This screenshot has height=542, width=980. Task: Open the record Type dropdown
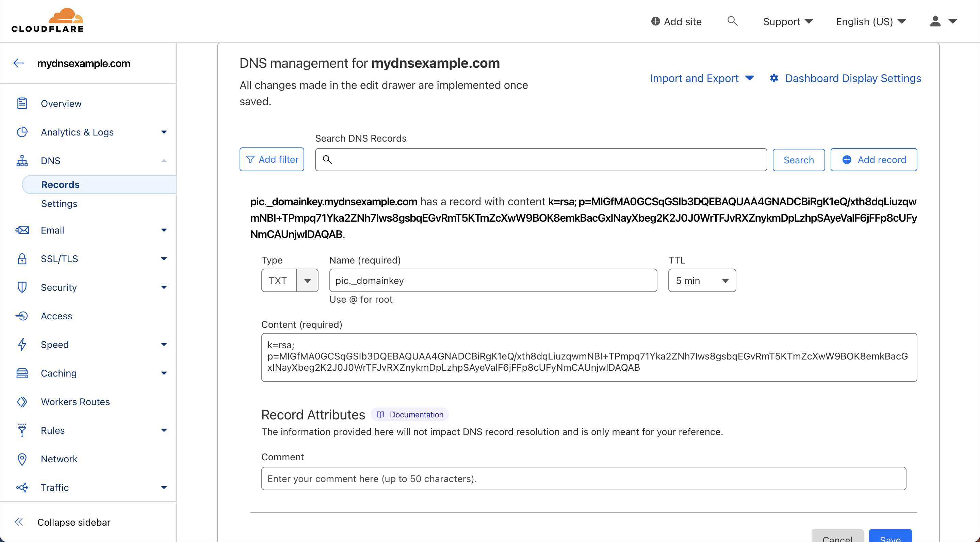[x=307, y=281]
